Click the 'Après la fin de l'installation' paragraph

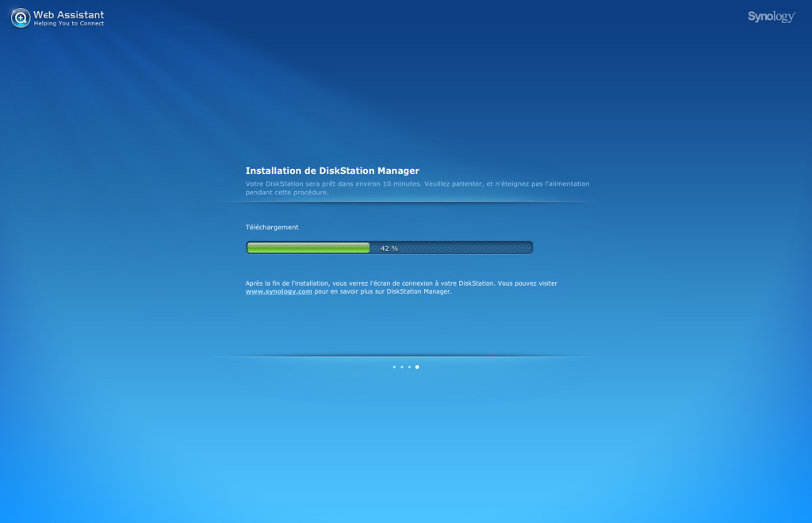[x=401, y=287]
